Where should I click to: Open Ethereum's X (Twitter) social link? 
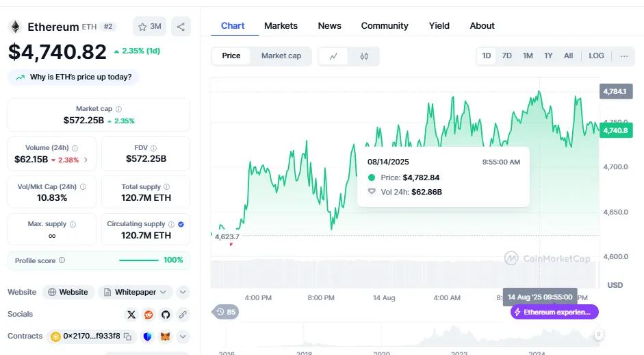(131, 315)
